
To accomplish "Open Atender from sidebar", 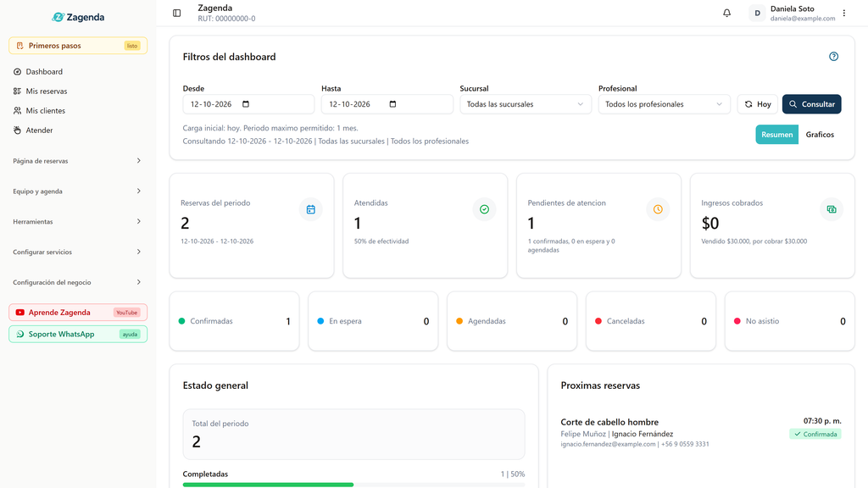I will pyautogui.click(x=77, y=130).
